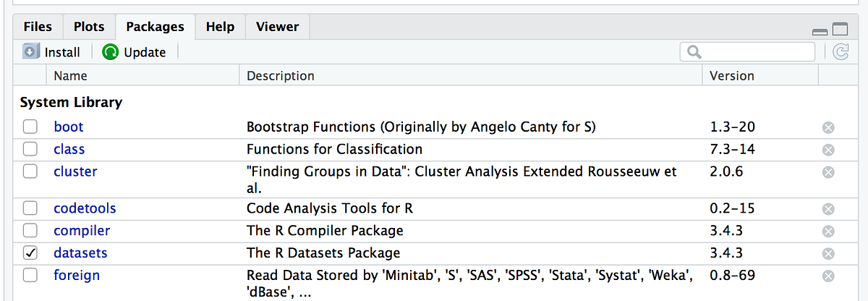
Task: Remove the codetools package
Action: [828, 208]
